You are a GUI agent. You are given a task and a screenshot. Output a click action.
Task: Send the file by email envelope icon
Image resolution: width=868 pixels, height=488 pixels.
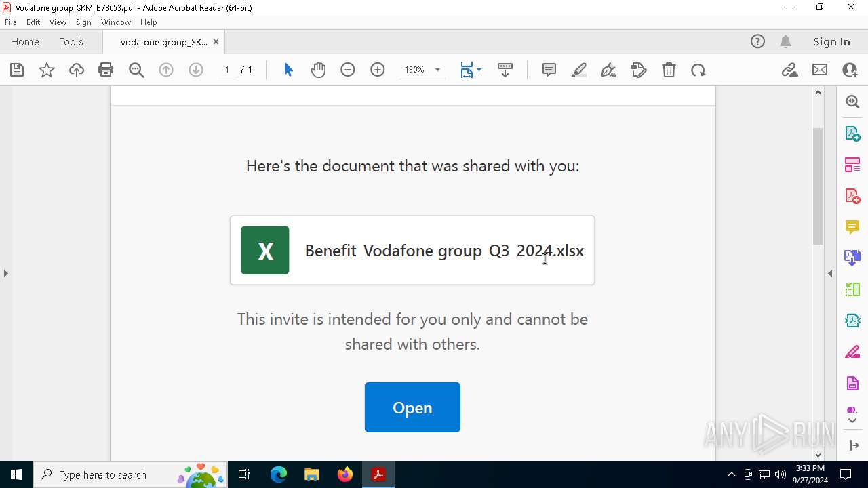coord(820,70)
